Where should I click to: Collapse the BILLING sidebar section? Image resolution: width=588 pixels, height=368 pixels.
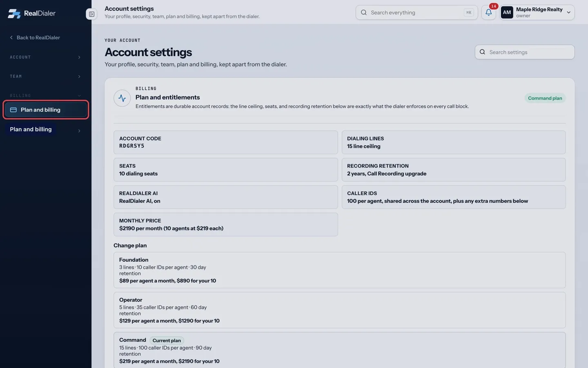[x=45, y=96]
